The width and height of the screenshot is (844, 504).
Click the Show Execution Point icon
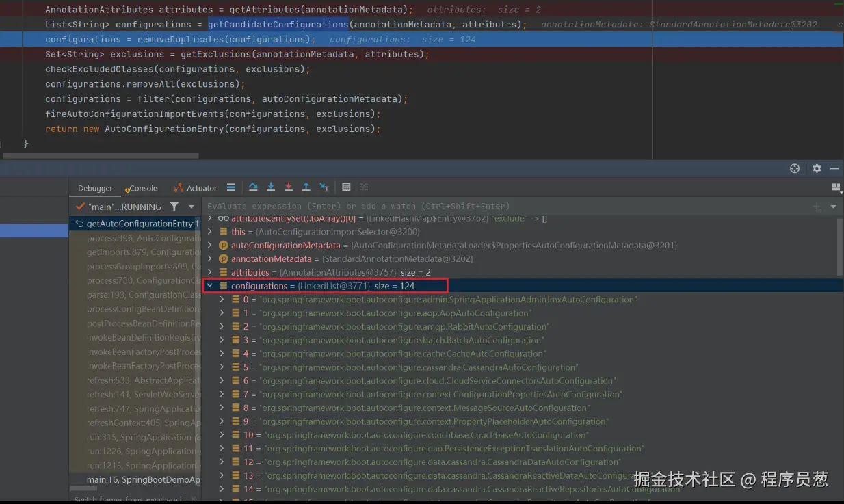pyautogui.click(x=231, y=187)
